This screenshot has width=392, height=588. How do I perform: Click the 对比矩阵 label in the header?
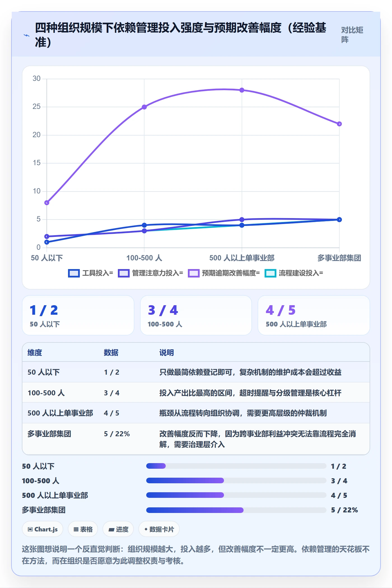pos(352,35)
